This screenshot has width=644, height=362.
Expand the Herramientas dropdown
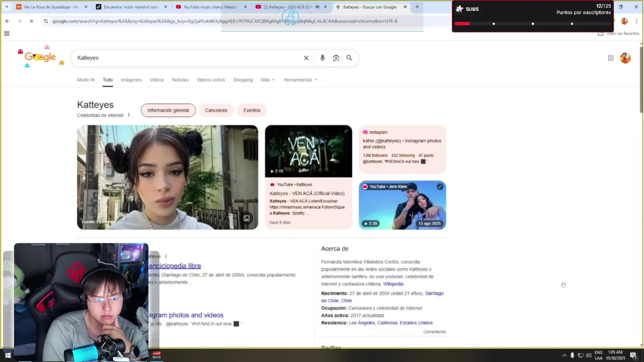[300, 80]
